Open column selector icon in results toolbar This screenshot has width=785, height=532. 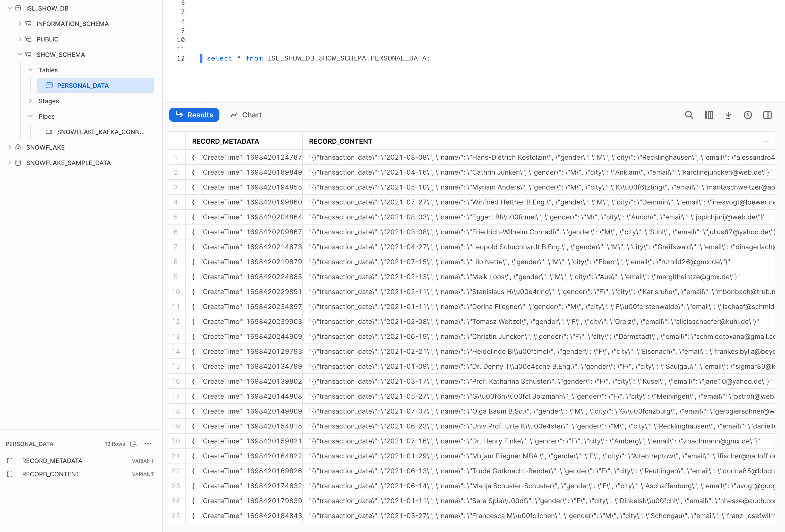[x=709, y=115]
